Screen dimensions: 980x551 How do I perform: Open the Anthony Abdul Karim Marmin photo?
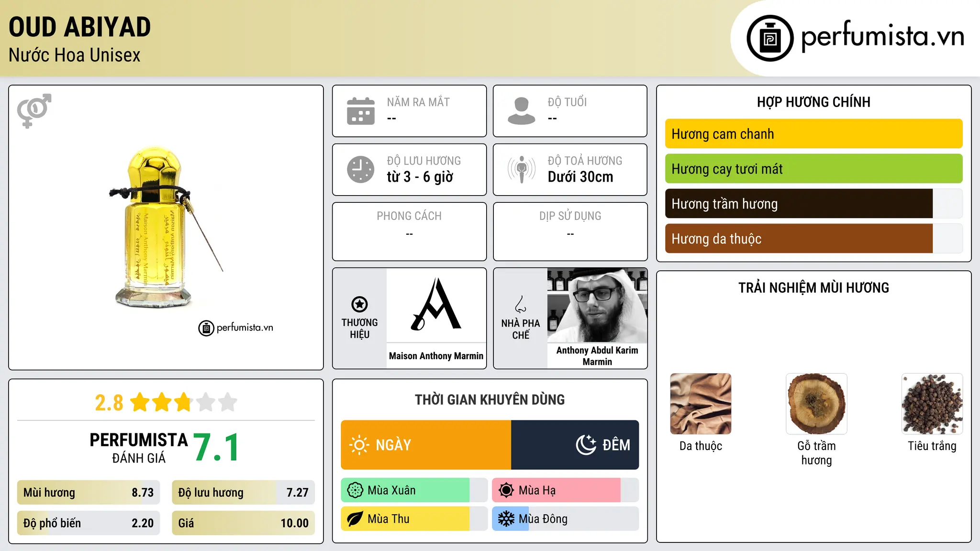point(597,305)
